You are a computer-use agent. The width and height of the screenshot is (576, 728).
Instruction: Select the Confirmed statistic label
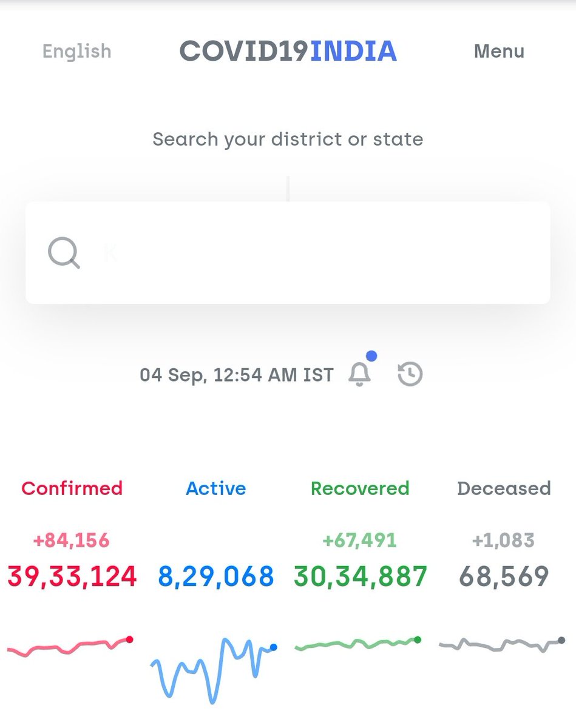click(72, 488)
